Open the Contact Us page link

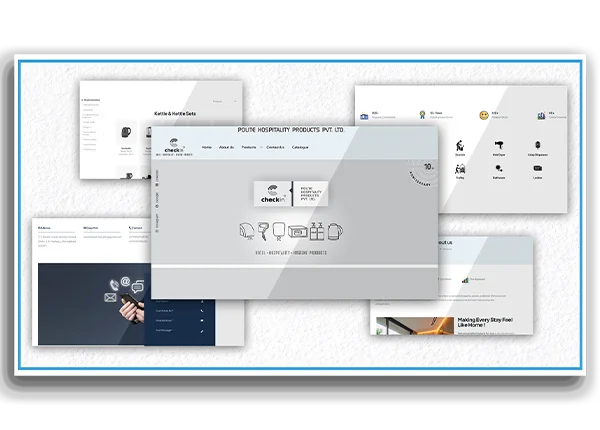pos(274,147)
